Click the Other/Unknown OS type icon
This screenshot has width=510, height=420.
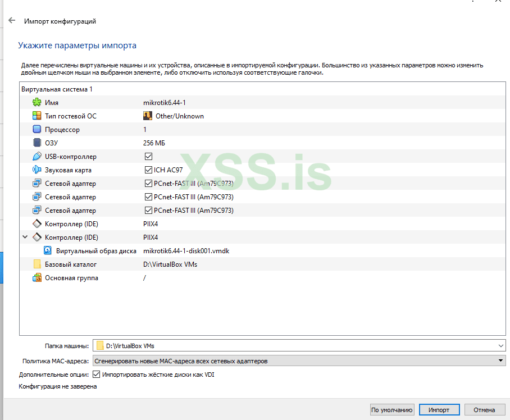(148, 116)
